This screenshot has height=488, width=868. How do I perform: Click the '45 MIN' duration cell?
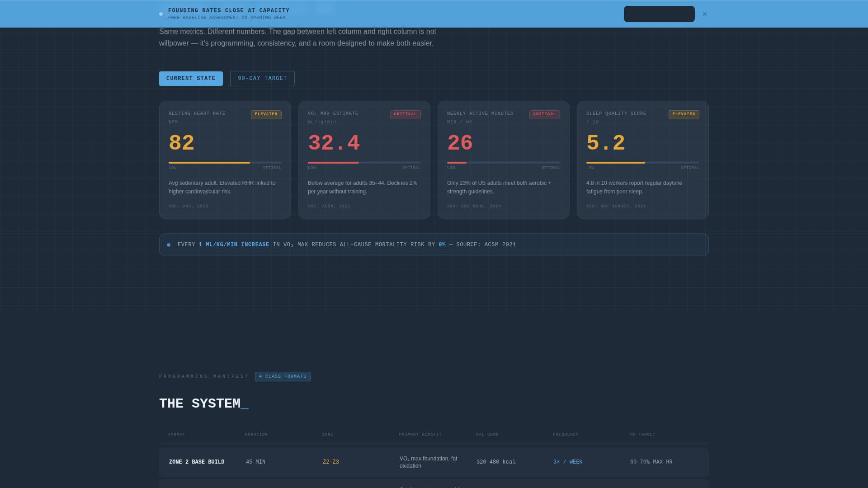point(256,462)
